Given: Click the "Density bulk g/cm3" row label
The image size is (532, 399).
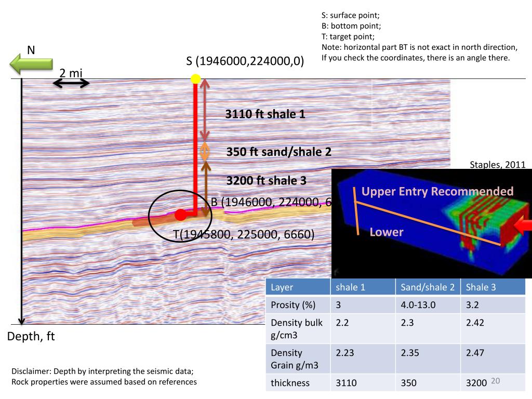Looking at the screenshot, I should click(x=298, y=328).
